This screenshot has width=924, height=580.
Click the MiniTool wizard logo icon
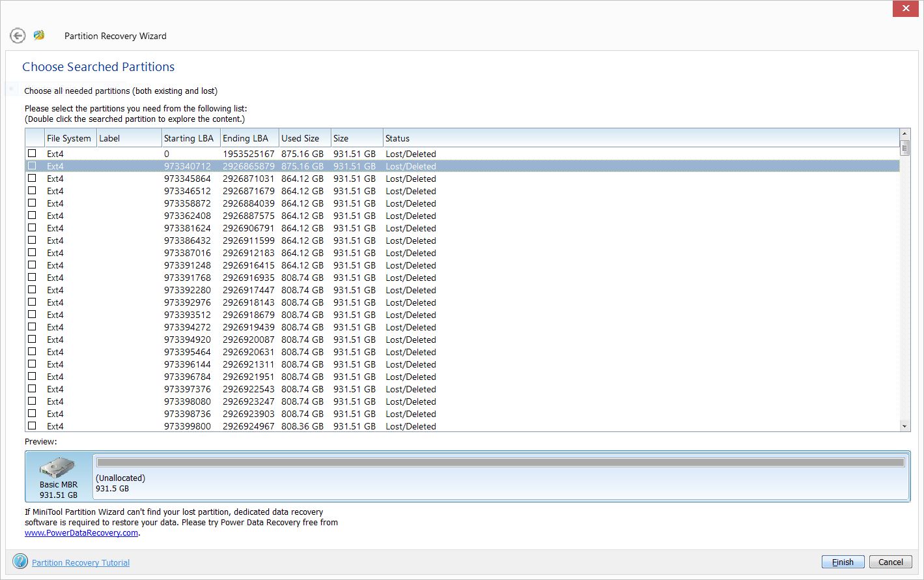(39, 35)
